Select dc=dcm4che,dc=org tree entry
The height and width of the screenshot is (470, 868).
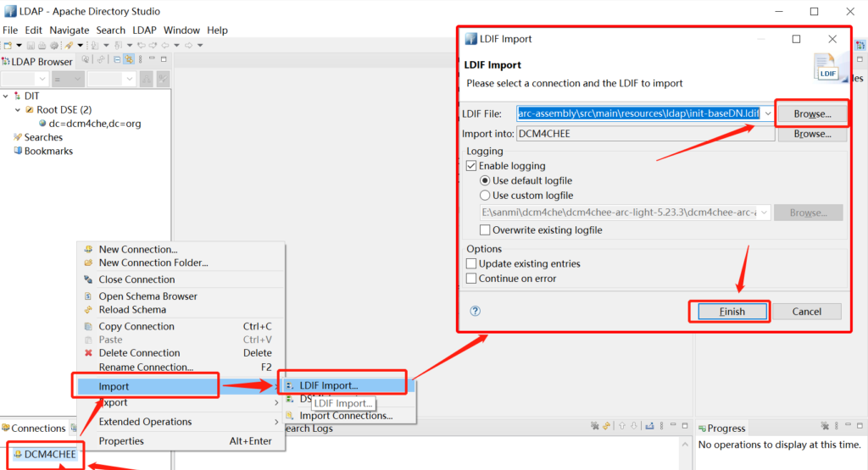(x=95, y=124)
